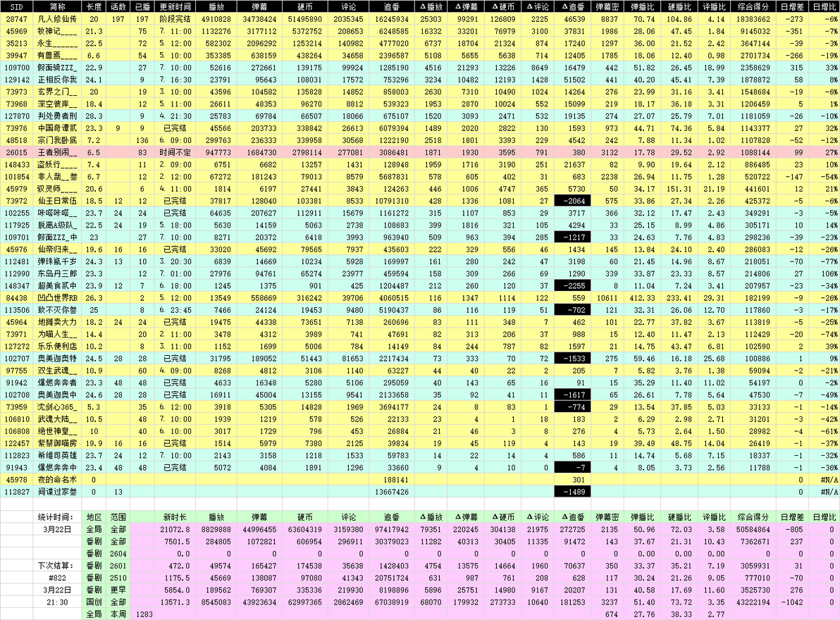Select the 乐乐便利店 name cell

[58, 347]
